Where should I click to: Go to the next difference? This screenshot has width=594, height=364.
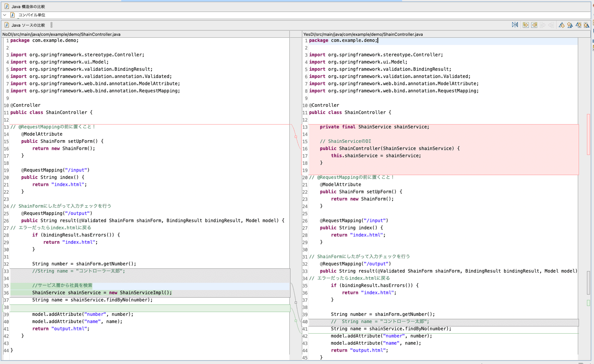[x=562, y=25]
